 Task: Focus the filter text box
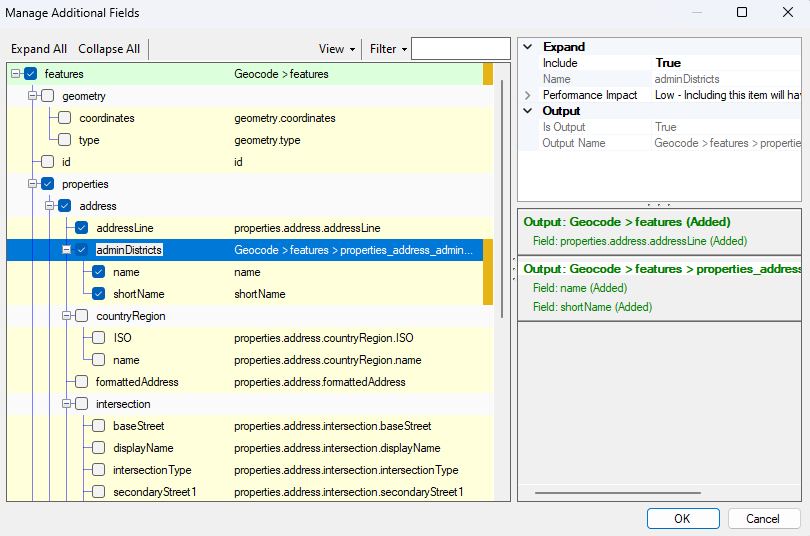click(x=461, y=49)
